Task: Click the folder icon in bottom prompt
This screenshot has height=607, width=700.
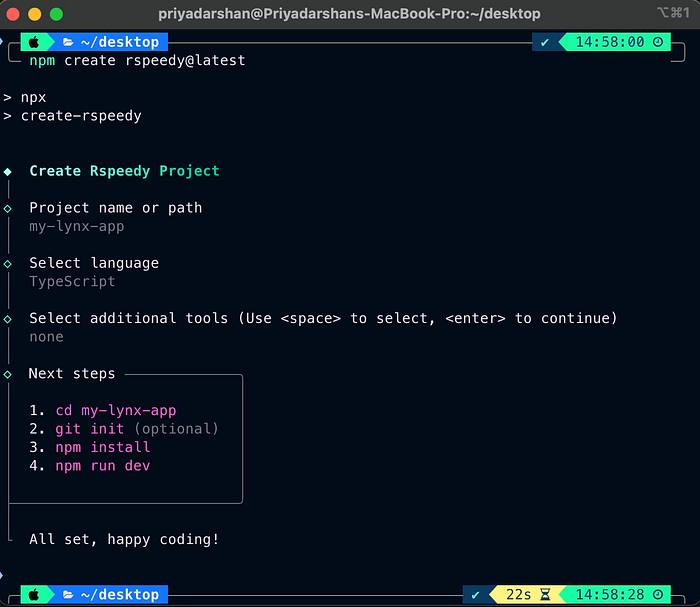Action: [68, 595]
